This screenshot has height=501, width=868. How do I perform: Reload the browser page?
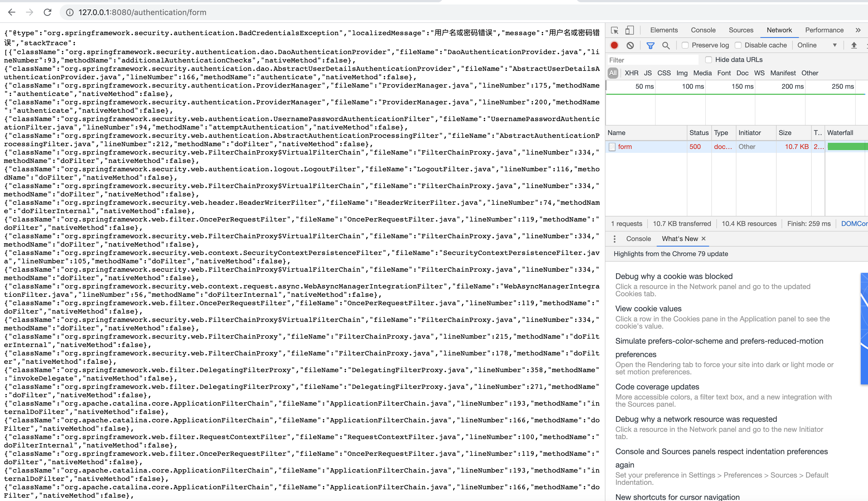click(47, 12)
